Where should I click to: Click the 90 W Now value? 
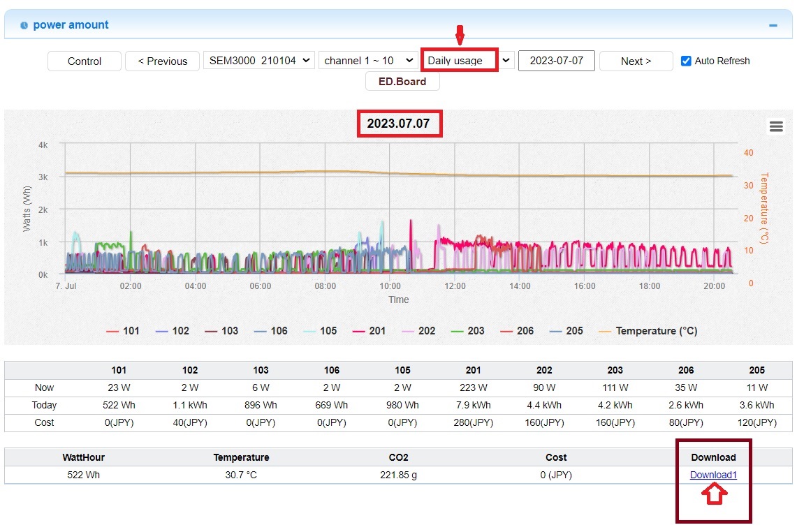(544, 387)
